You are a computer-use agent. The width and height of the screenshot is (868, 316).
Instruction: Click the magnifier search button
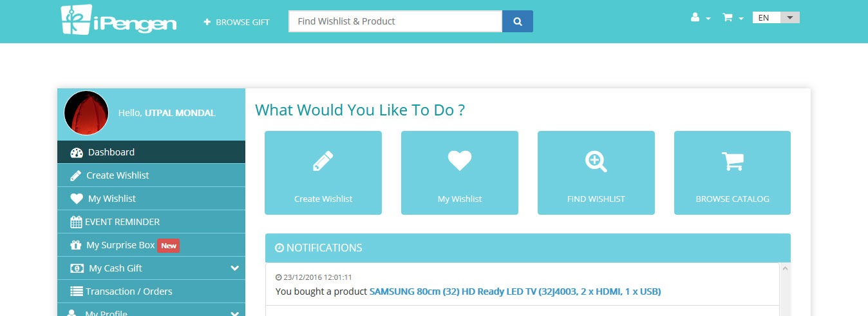[518, 21]
